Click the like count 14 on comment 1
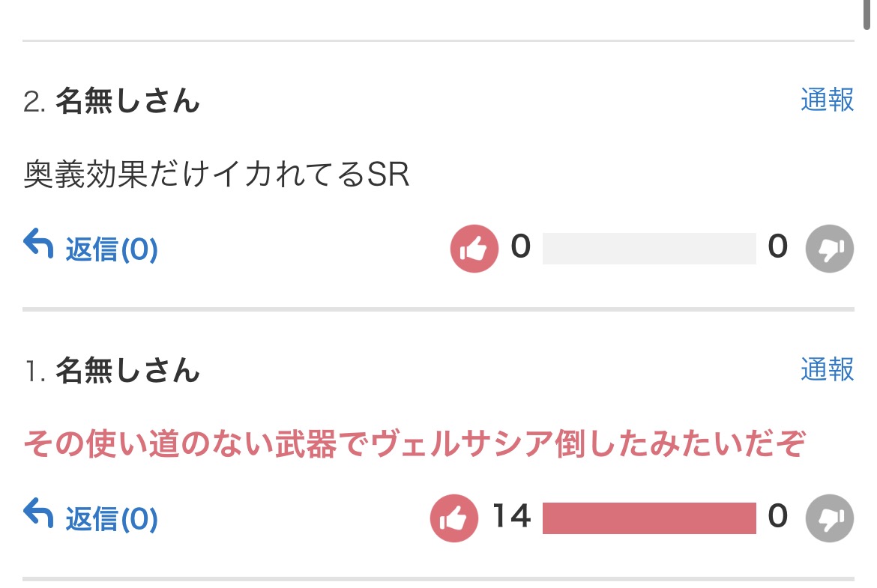 (511, 516)
